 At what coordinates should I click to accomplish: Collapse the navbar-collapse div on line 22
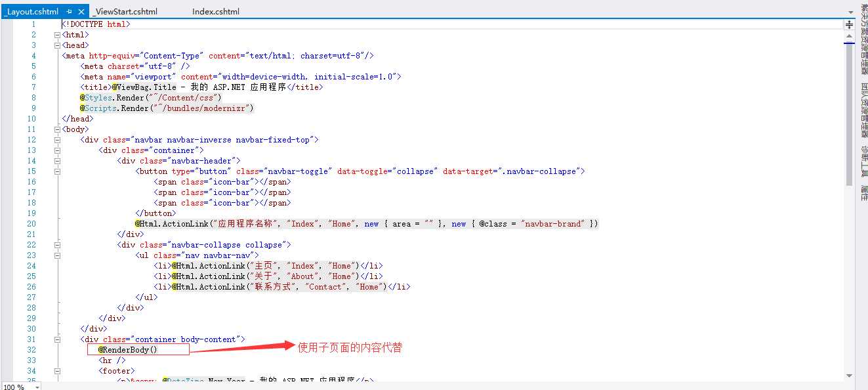pyautogui.click(x=57, y=245)
